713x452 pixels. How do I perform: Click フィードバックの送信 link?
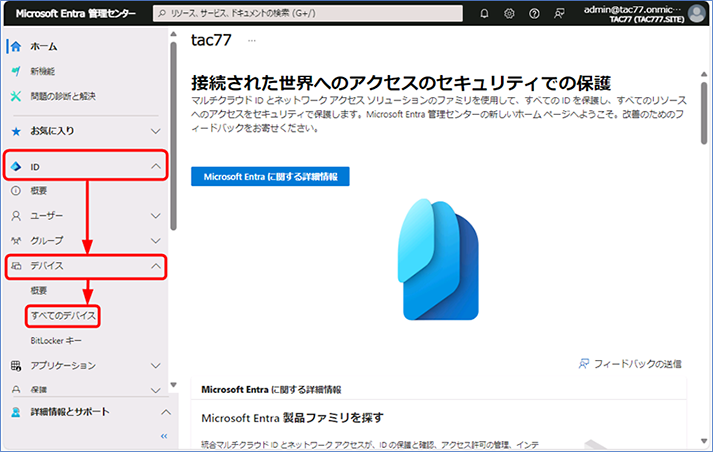coord(638,364)
